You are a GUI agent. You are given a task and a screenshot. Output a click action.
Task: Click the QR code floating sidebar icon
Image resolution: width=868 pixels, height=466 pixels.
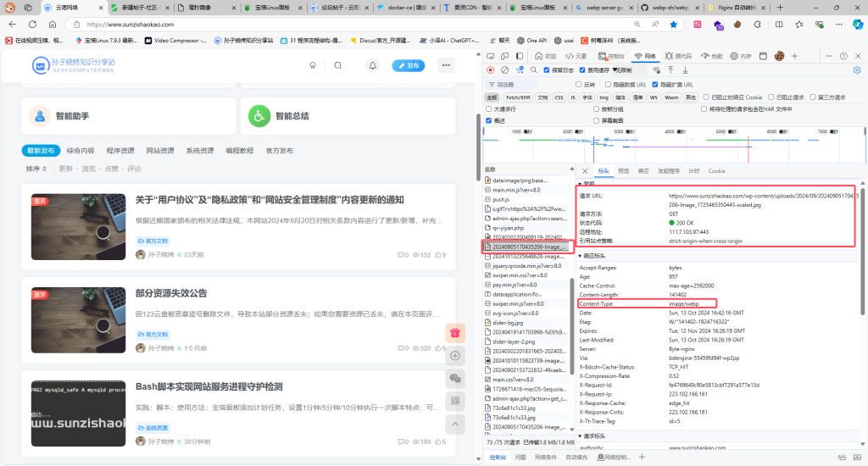[455, 401]
